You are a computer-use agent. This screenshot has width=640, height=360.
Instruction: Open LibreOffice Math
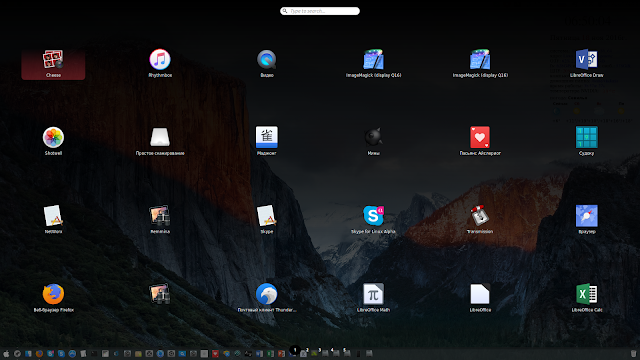click(373, 294)
